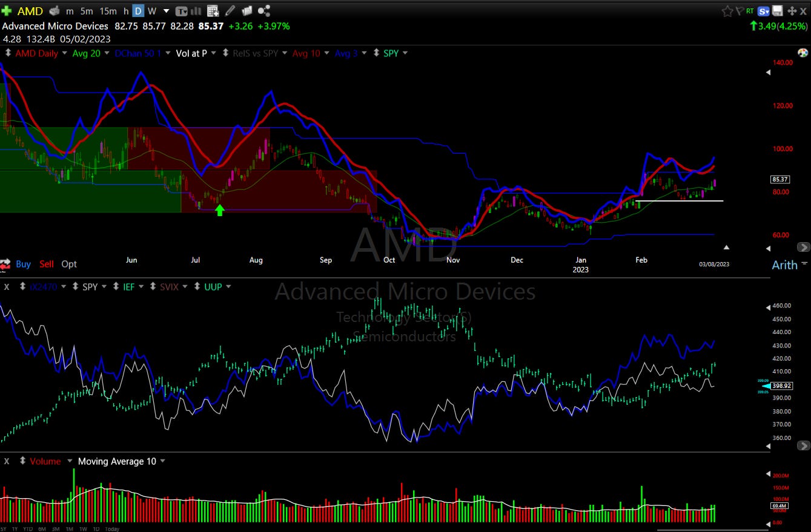Screen dimensions: 811x532
Task: Click the 398.92 SPY price marker
Action: (782, 386)
